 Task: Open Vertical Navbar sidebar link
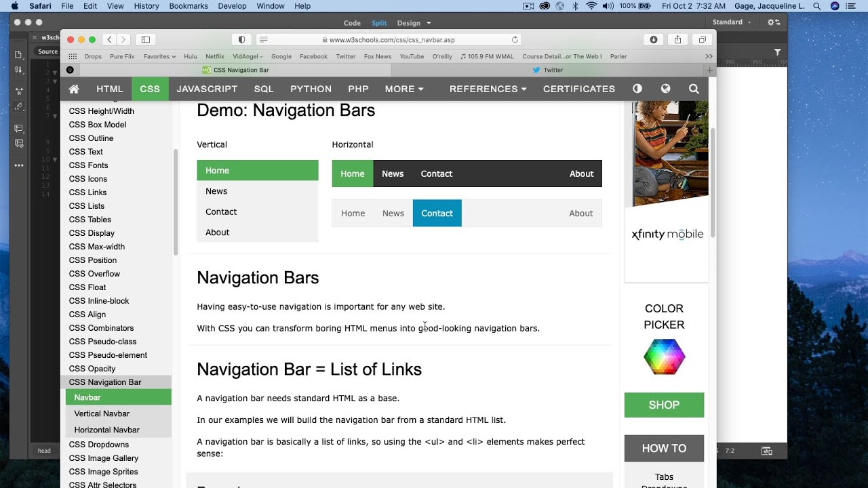[102, 413]
